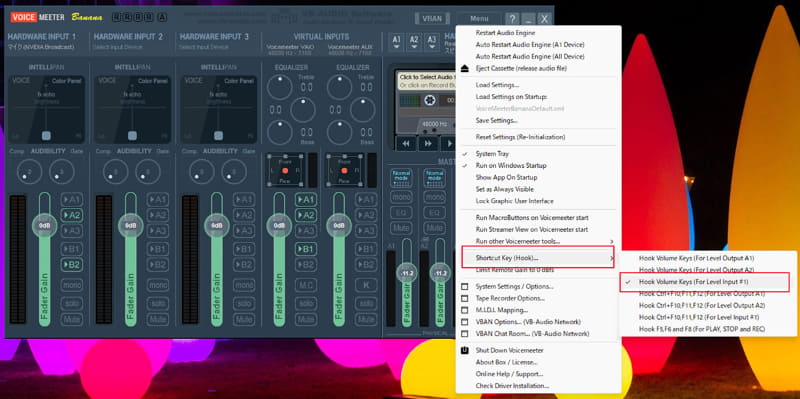800x399 pixels.
Task: Click the K button on the AUX strip
Action: (x=366, y=285)
